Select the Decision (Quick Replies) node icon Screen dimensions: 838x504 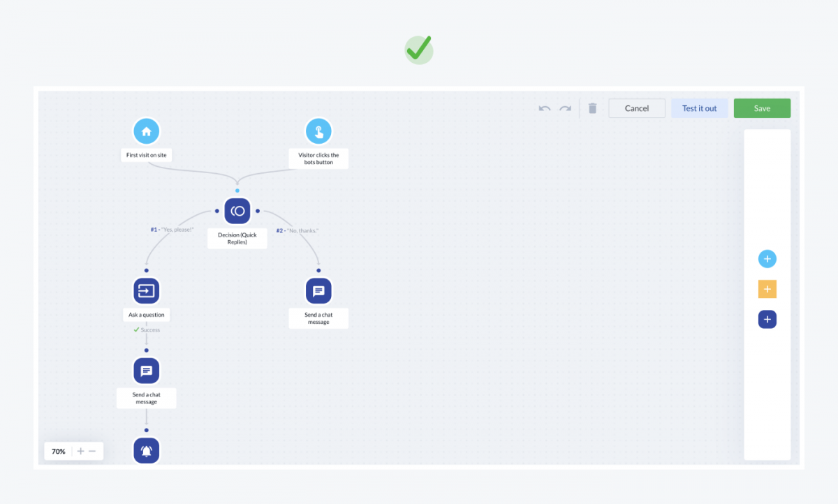pos(237,211)
